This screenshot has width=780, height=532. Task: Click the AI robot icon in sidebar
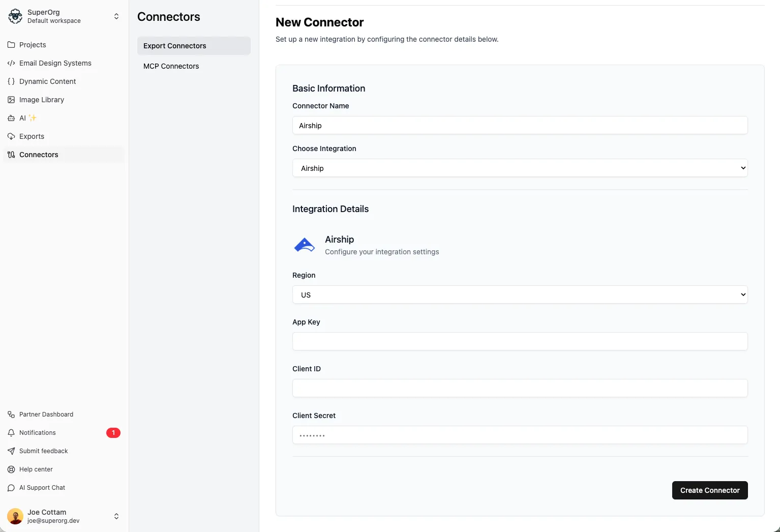(x=11, y=118)
